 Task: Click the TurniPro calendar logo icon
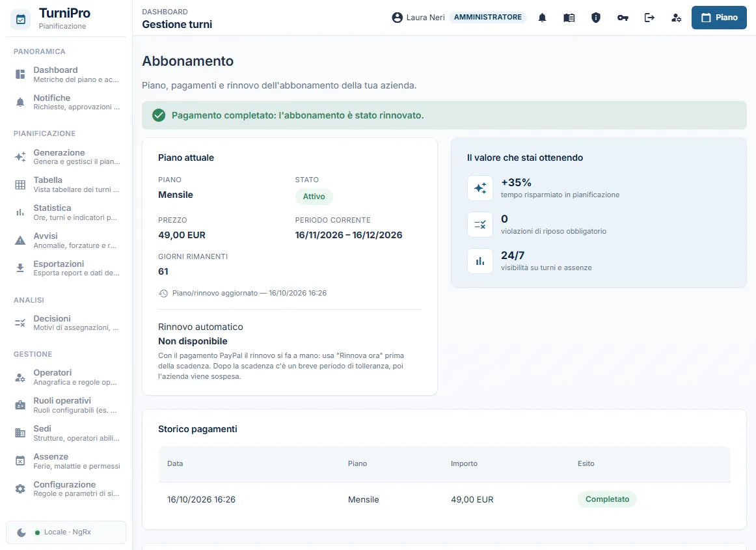click(21, 20)
